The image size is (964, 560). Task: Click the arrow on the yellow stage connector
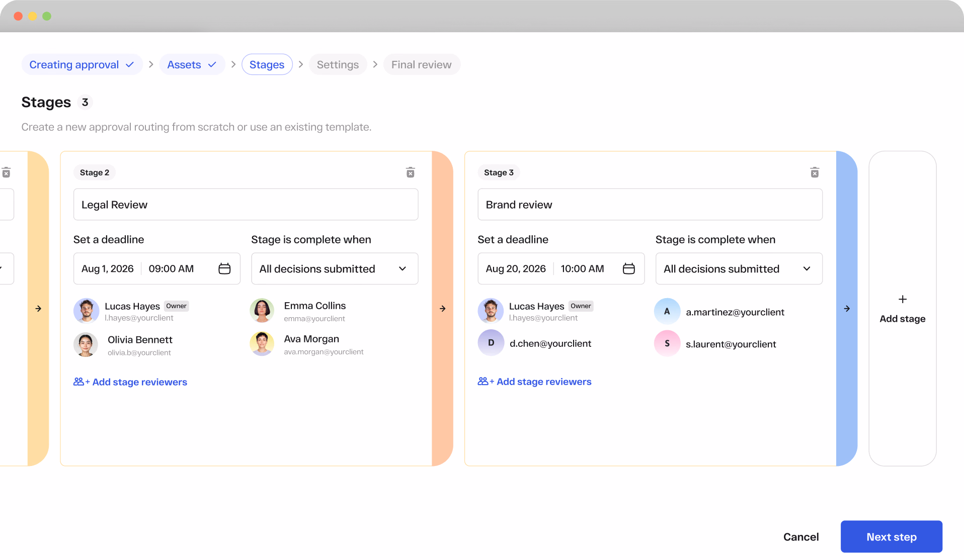(38, 309)
